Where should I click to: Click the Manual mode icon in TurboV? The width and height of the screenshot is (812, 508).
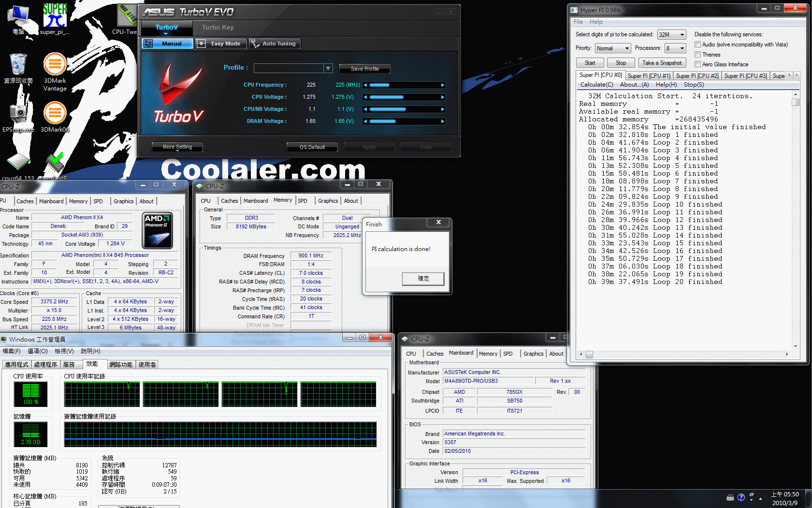coord(148,44)
